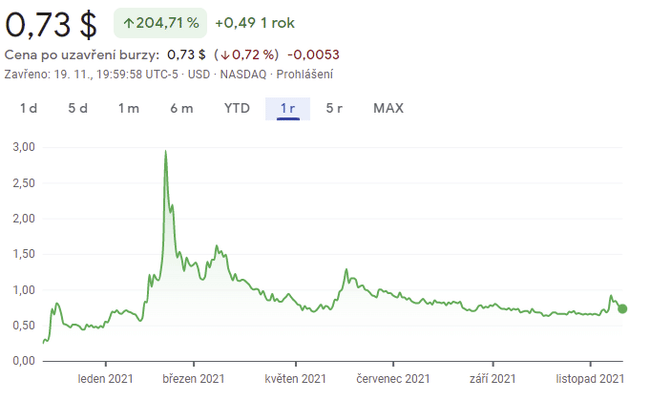Click the green up arrow in percentage badge
The height and width of the screenshot is (402, 650).
pyautogui.click(x=128, y=22)
